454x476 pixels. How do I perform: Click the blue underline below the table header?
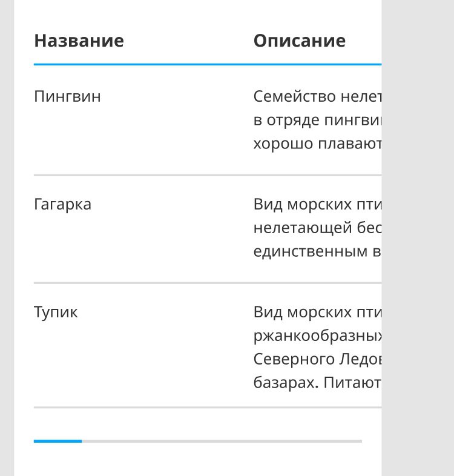click(207, 64)
